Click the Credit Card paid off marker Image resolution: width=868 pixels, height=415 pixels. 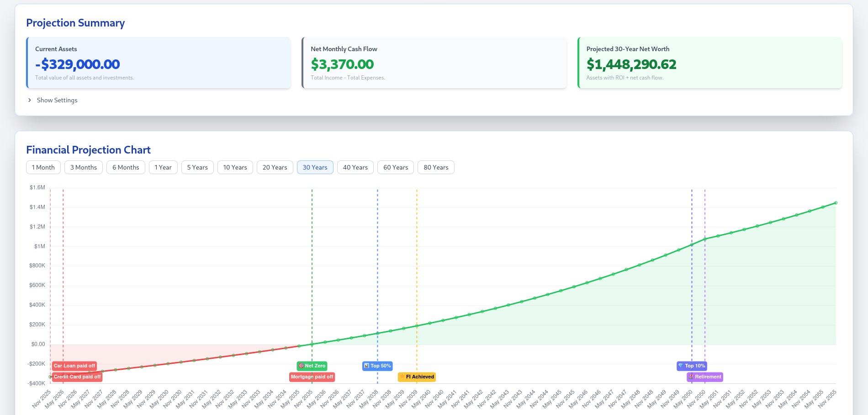coord(77,377)
